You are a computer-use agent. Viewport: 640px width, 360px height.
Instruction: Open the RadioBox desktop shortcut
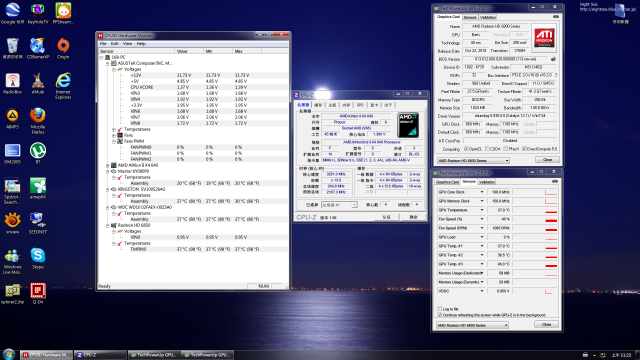pos(12,83)
